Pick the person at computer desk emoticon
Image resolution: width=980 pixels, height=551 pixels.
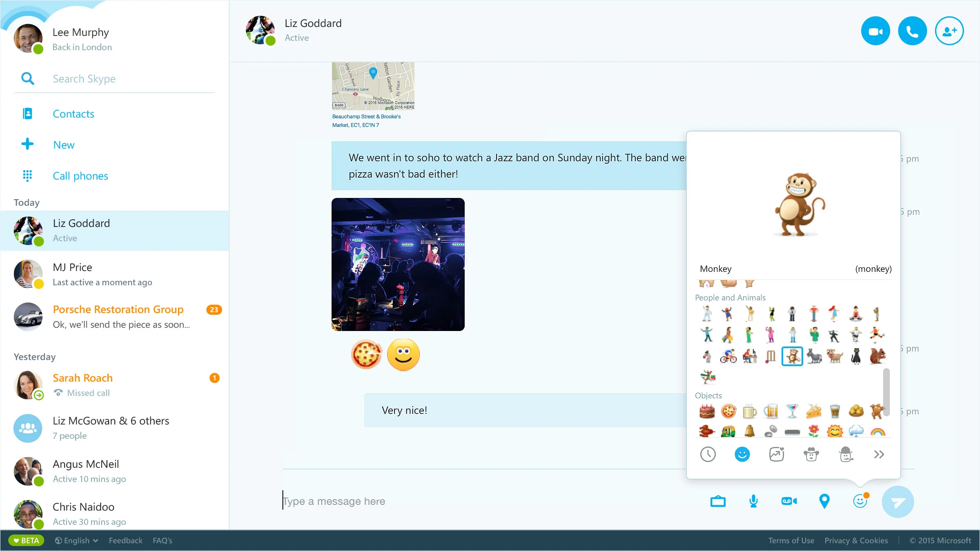tap(750, 356)
